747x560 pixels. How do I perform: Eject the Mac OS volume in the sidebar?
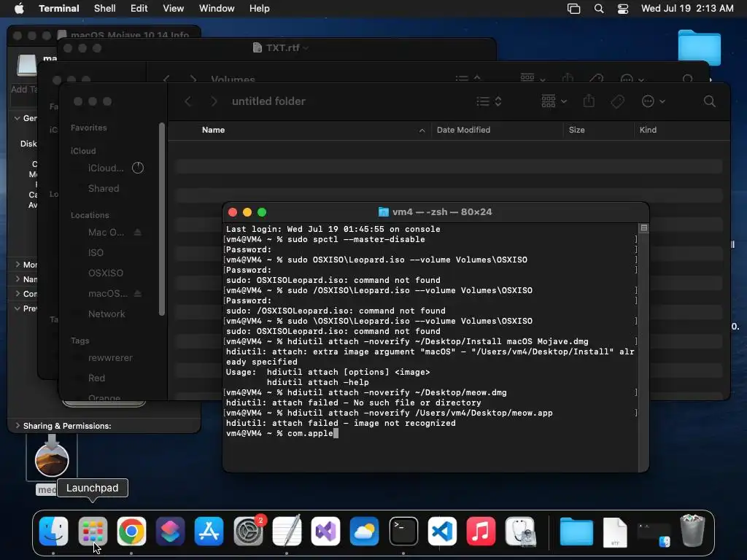138,233
